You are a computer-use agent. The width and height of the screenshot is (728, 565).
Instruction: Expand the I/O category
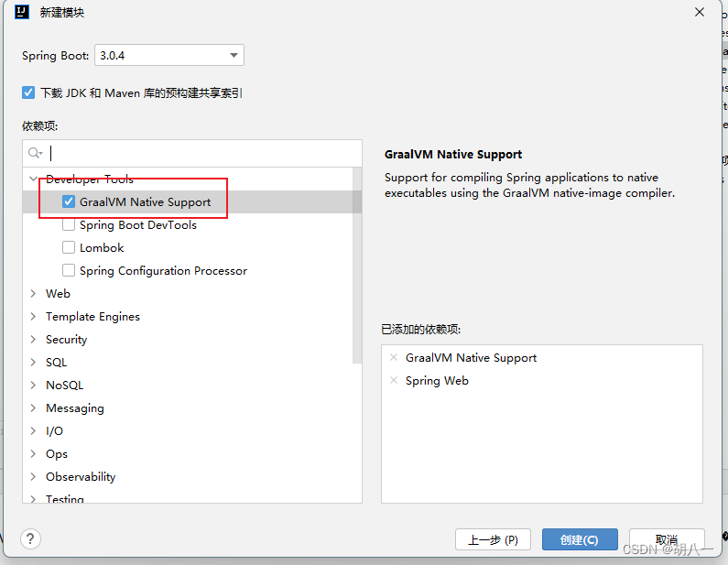click(34, 430)
